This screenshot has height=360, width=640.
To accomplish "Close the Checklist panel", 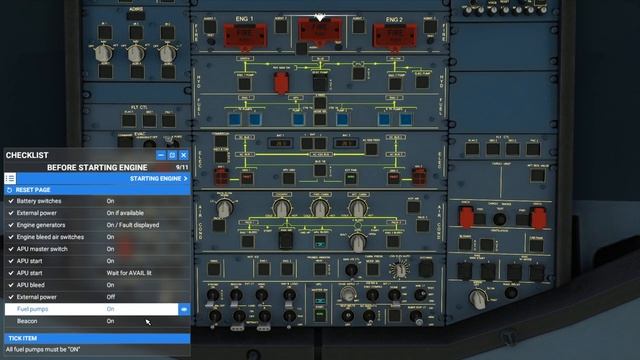I will tap(184, 155).
